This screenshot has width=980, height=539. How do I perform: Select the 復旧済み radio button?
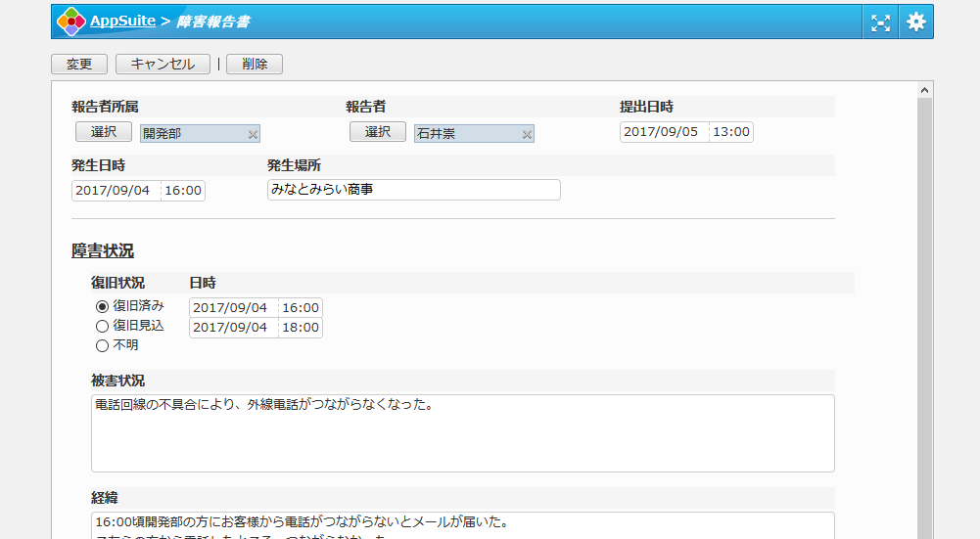pos(102,306)
